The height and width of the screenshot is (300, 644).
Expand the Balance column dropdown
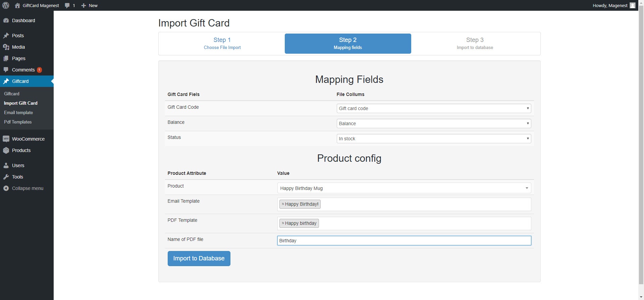point(433,123)
